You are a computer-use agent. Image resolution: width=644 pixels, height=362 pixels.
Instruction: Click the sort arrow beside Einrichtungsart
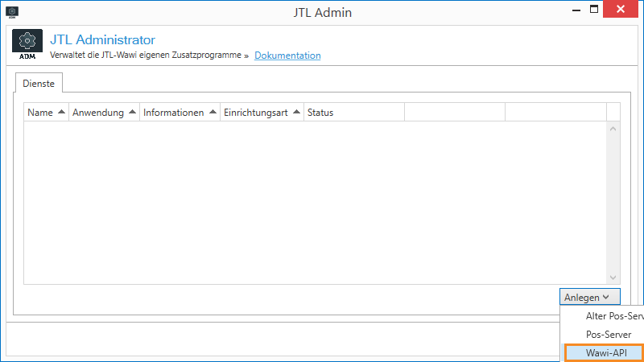click(296, 113)
